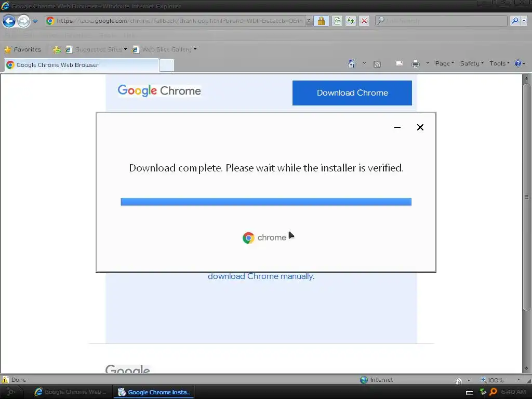Open the search provider dropdown arrow

click(x=524, y=21)
